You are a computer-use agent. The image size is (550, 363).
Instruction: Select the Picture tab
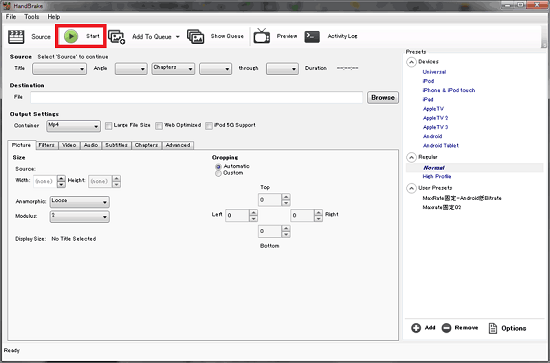22,145
